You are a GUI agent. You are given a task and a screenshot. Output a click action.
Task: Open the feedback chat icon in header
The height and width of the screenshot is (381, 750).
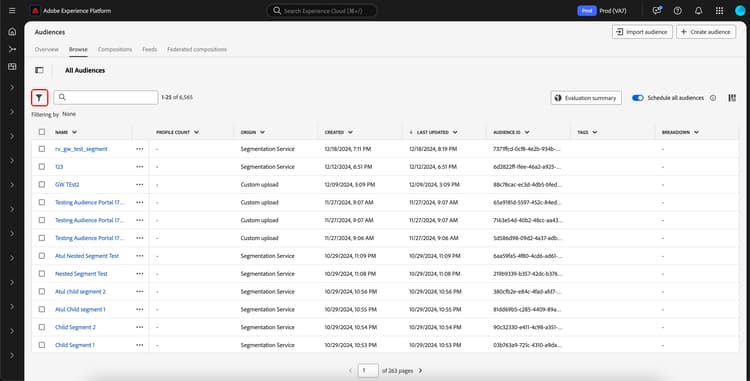click(657, 11)
